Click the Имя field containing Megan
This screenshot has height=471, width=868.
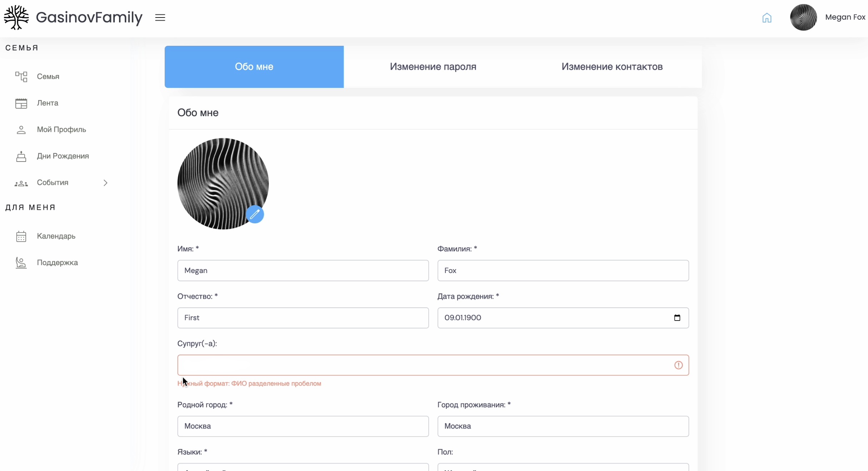coord(303,271)
